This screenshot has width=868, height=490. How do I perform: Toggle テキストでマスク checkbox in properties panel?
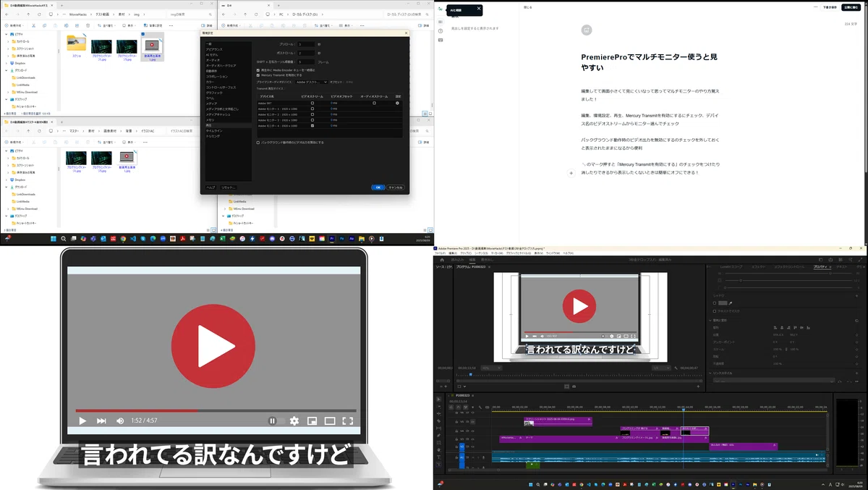coord(714,311)
